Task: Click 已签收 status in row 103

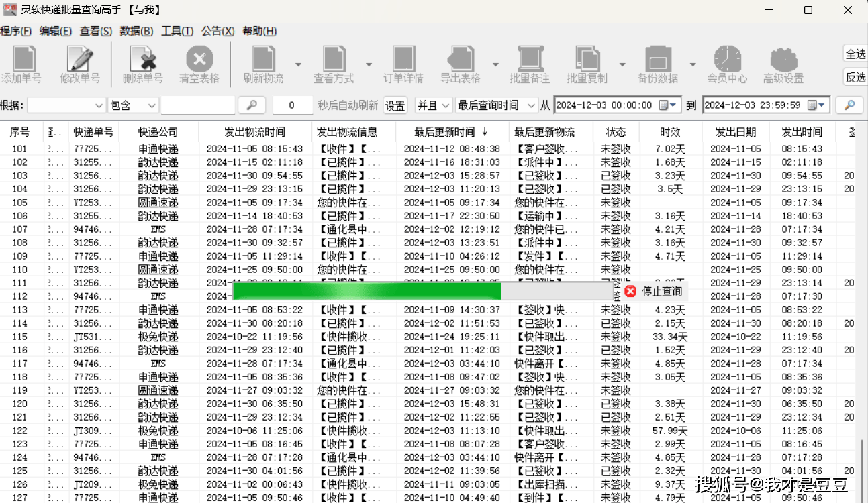Action: coord(616,176)
